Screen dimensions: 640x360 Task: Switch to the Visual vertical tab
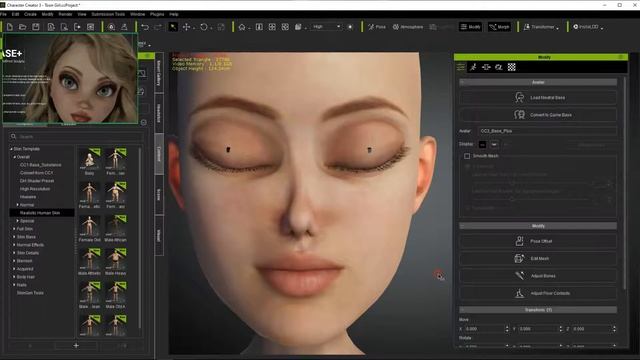pyautogui.click(x=159, y=236)
